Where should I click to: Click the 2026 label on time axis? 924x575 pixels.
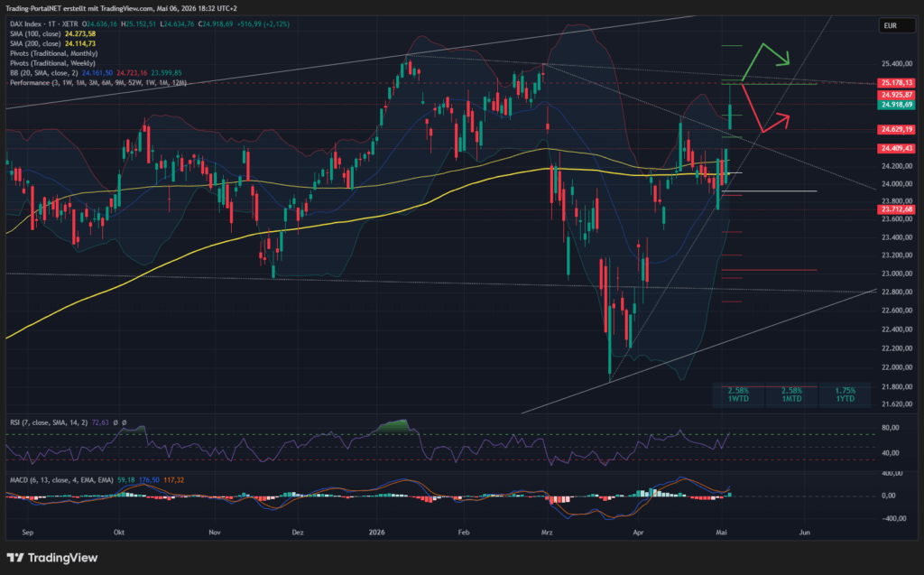tap(376, 532)
